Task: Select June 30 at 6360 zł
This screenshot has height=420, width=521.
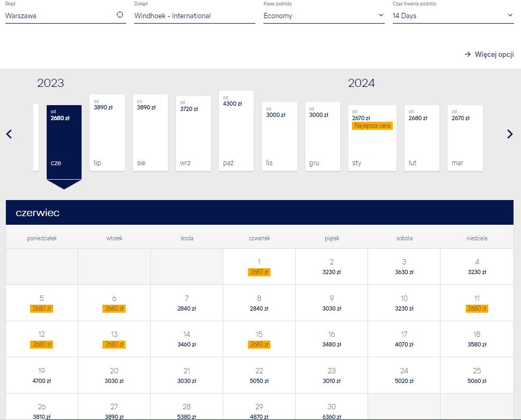Action: pyautogui.click(x=332, y=407)
